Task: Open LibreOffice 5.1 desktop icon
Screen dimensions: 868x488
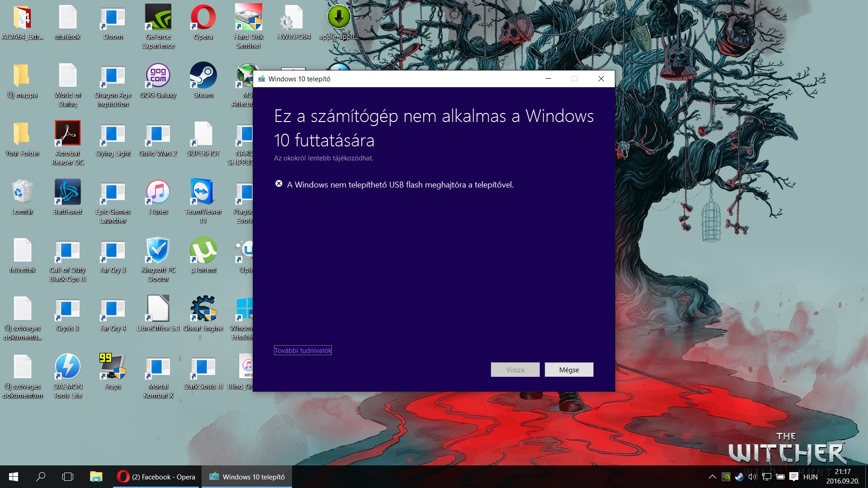Action: tap(158, 314)
